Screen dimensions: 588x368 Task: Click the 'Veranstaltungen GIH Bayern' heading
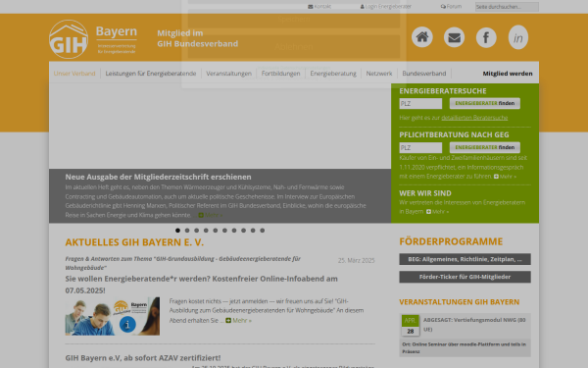click(x=460, y=302)
